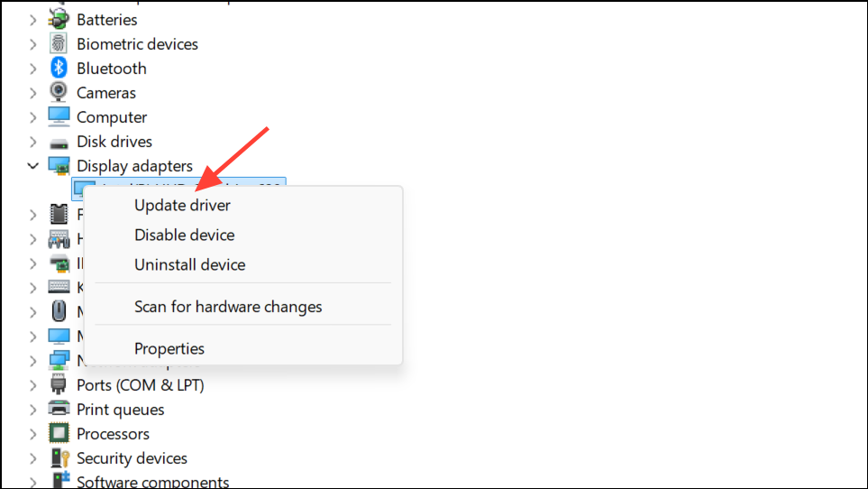
Task: Expand the Batteries node chevron
Action: (x=33, y=20)
